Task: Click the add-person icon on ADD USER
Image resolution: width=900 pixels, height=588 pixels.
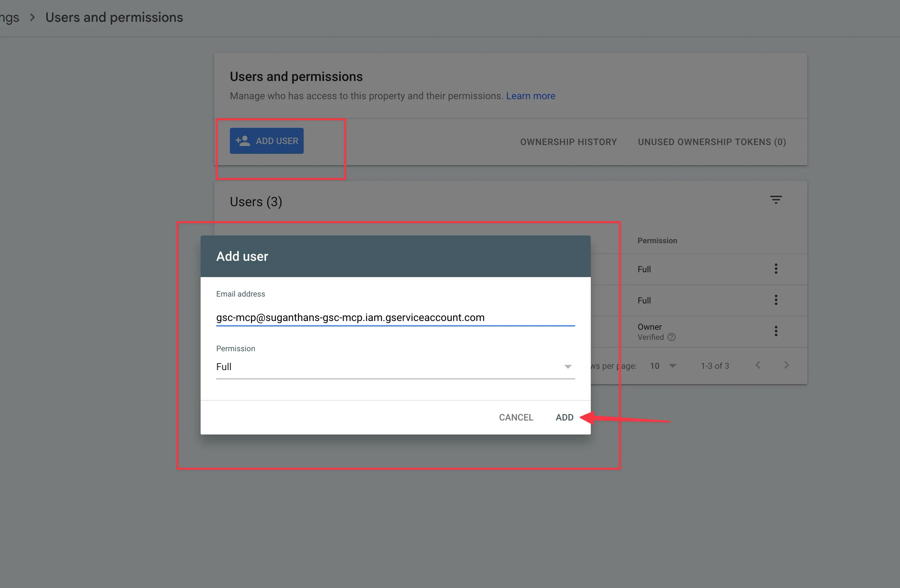Action: (243, 141)
